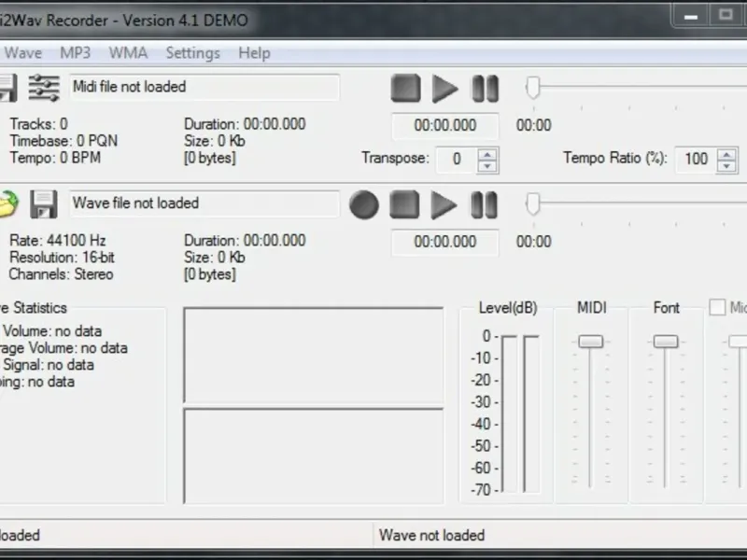Increase Transpose with up arrow

point(486,154)
